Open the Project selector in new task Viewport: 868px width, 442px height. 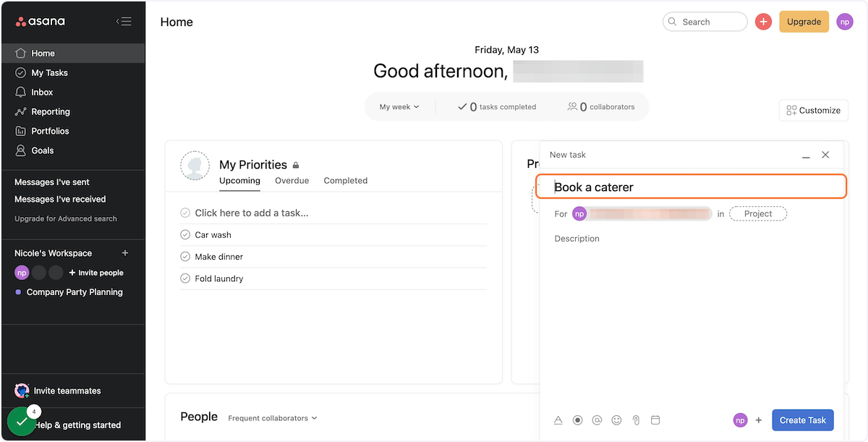point(757,213)
